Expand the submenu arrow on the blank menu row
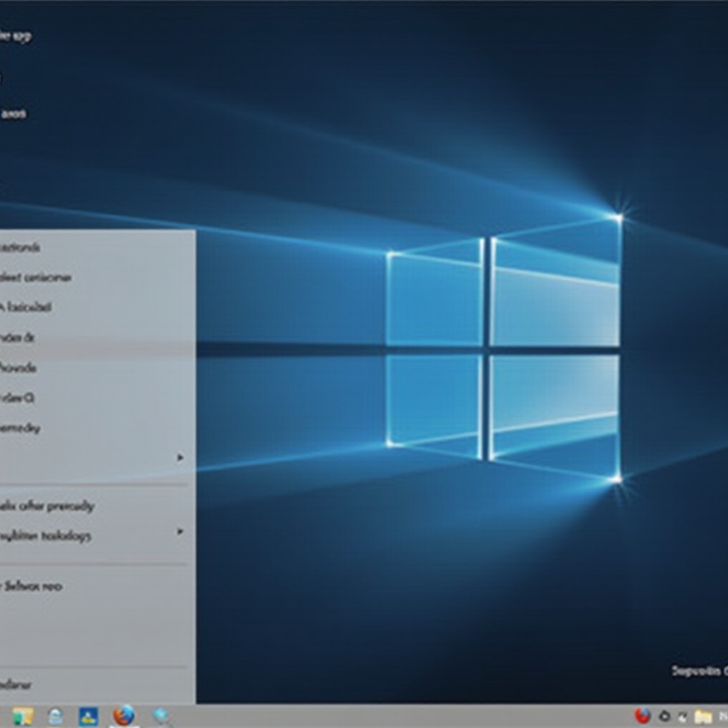 coord(180,458)
